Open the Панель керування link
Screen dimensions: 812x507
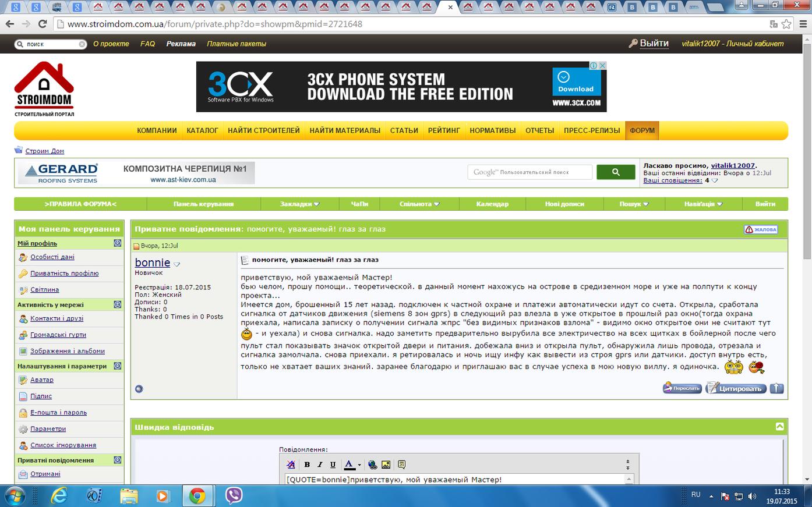[x=203, y=204]
